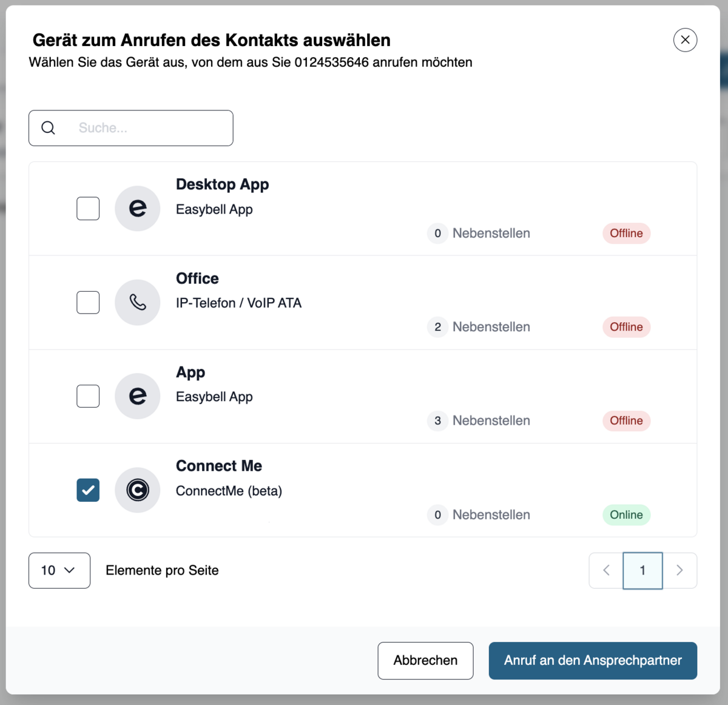Click the Connect Me title
Screen dimensions: 728x705
pos(219,466)
